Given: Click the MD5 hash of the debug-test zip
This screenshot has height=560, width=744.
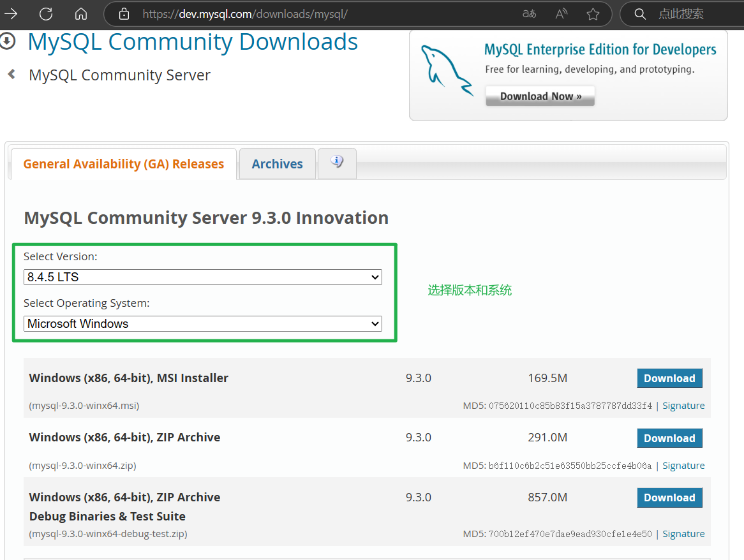Looking at the screenshot, I should coord(570,533).
